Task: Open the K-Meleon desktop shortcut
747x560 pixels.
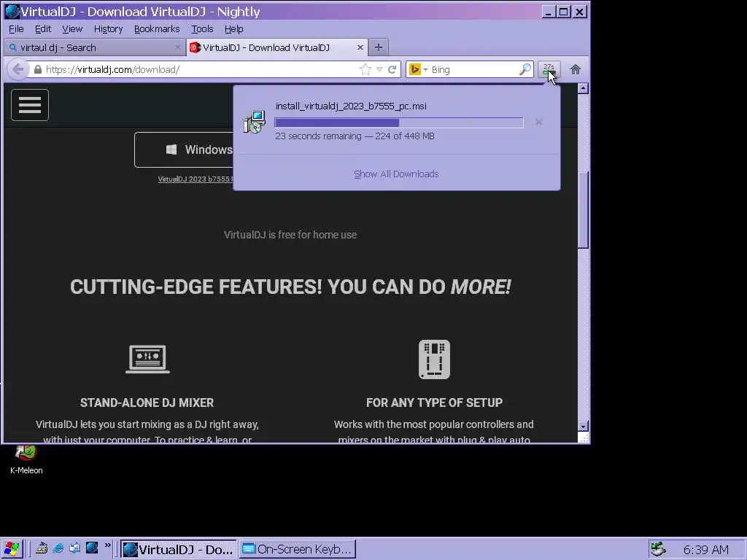Action: click(x=26, y=459)
